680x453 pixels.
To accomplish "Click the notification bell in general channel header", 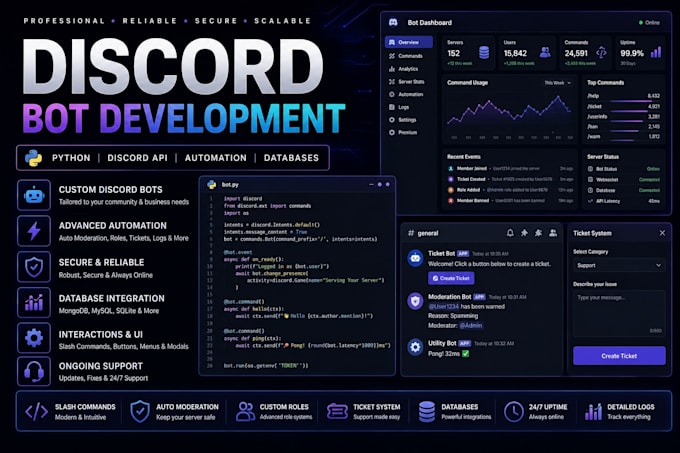I will [510, 233].
